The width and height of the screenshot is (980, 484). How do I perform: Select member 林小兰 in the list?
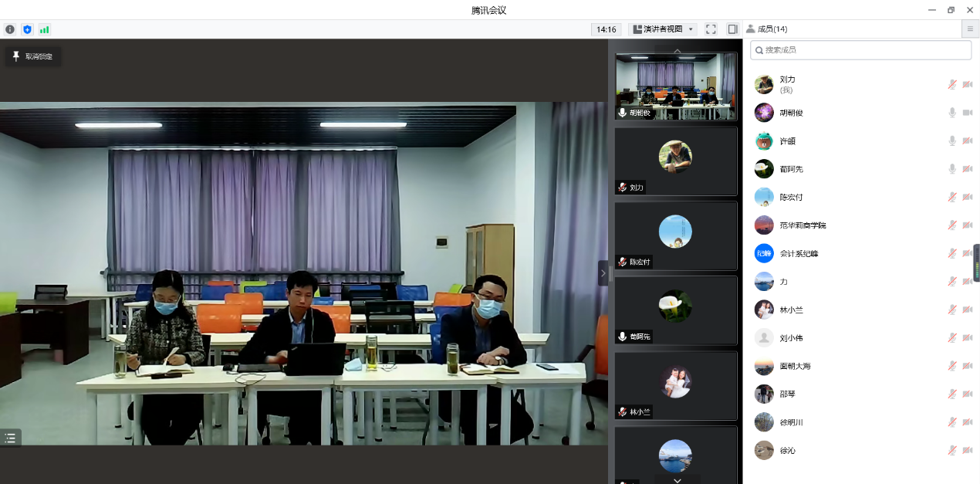click(791, 310)
